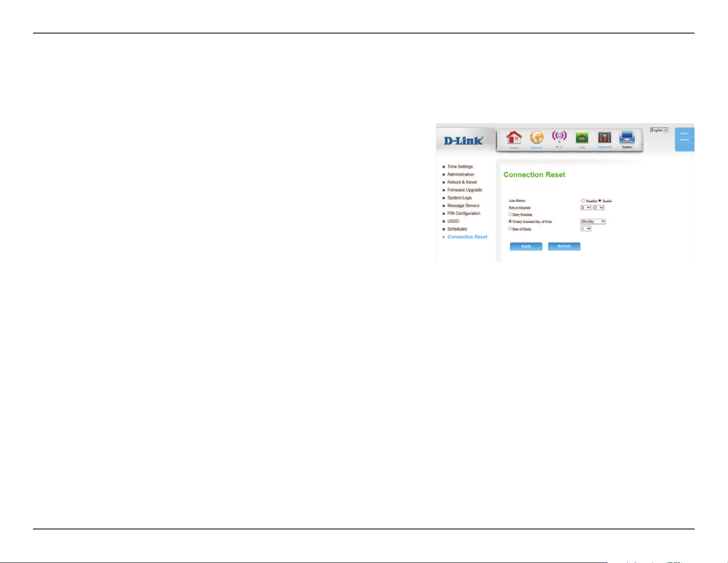
Task: Open PIN Configuration page
Action: 464,213
